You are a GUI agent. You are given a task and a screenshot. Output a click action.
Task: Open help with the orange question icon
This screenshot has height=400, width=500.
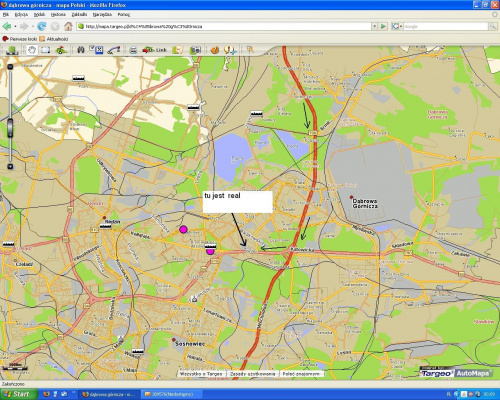point(215,50)
